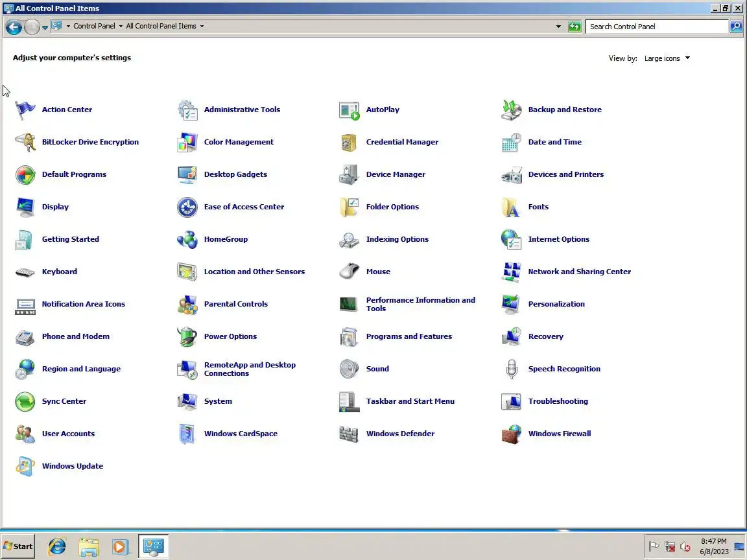Open the recent pages dropdown next to Back

click(x=45, y=28)
